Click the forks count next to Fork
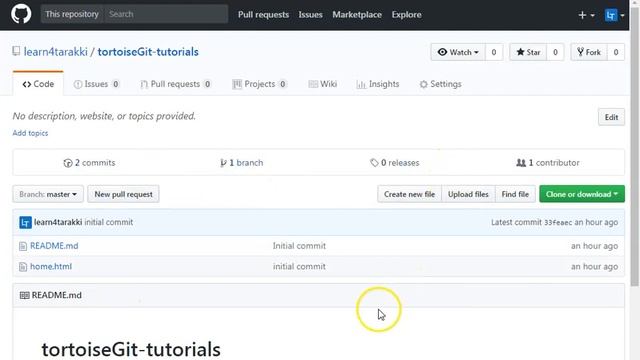The image size is (640, 360). point(616,52)
